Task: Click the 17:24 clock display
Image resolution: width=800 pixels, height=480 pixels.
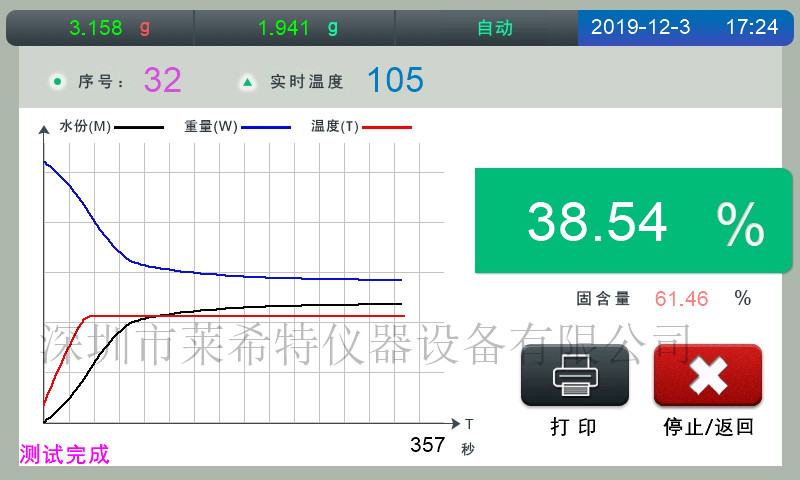Action: tap(751, 28)
